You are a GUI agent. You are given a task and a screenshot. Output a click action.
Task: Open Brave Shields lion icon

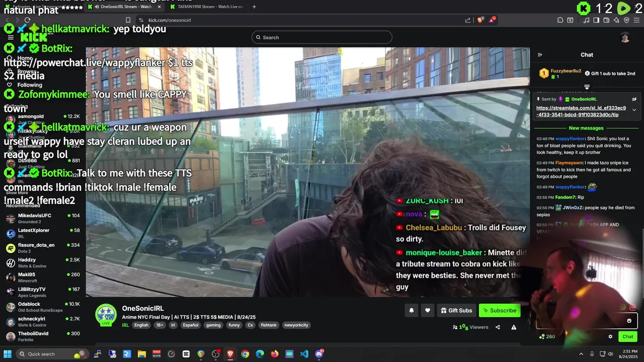[480, 20]
